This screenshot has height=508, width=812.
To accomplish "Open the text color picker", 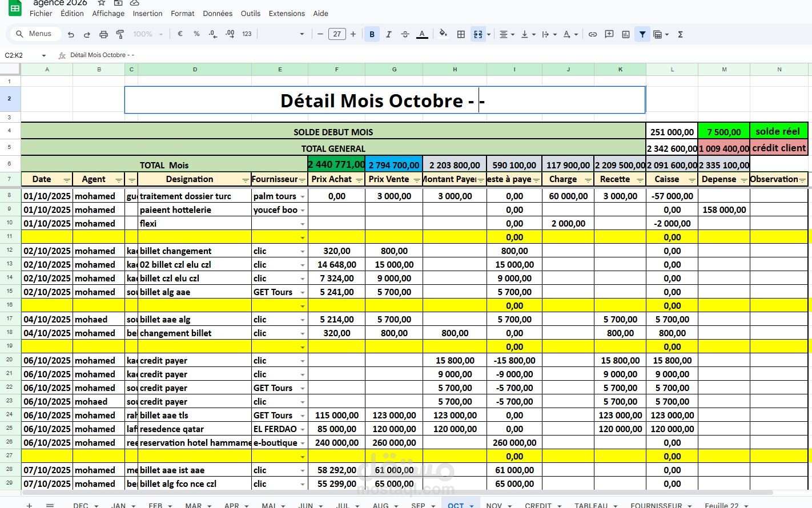I will [422, 34].
